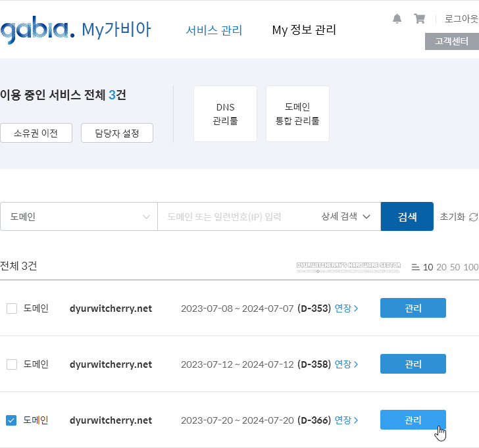The width and height of the screenshot is (479, 448).
Task: Open the 도메인 통합 관리툴 card
Action: point(297,114)
